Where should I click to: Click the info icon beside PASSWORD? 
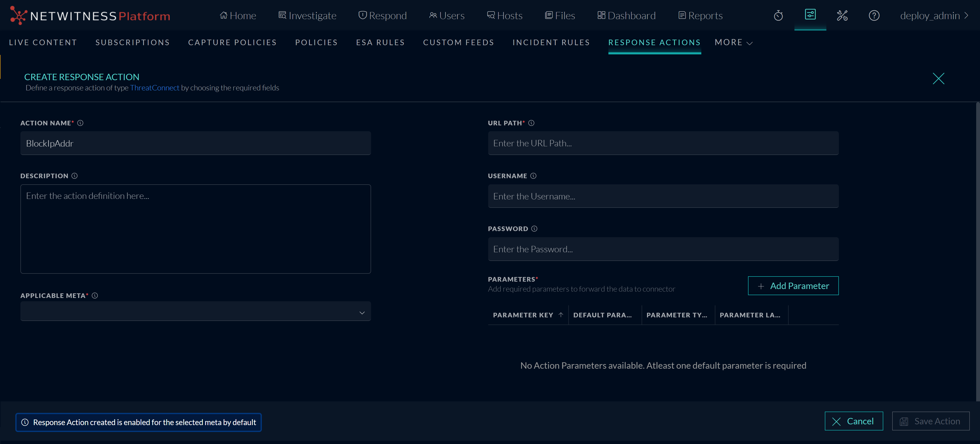(x=534, y=229)
